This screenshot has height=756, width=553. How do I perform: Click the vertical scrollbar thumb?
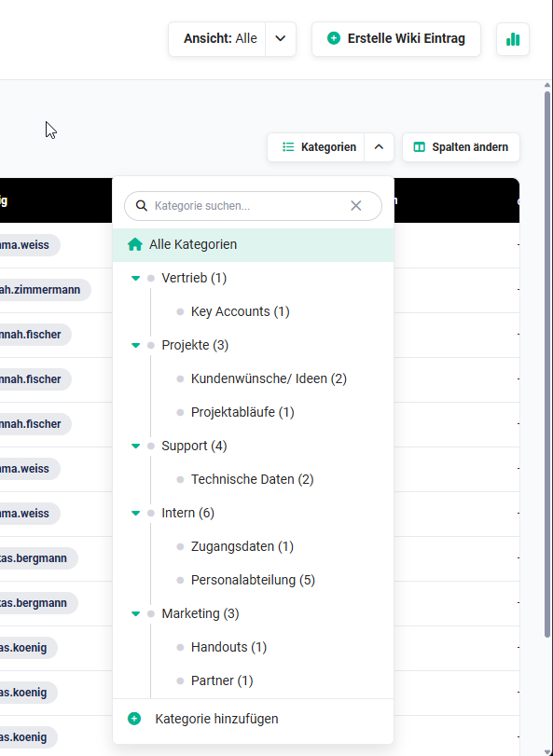pos(547,364)
